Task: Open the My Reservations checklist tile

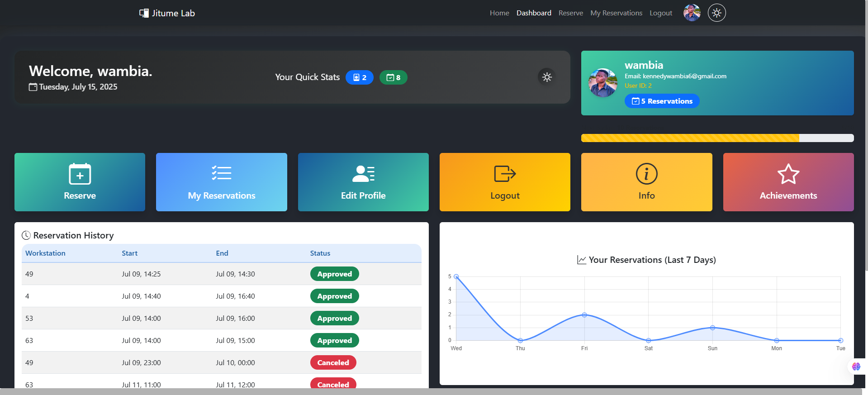Action: click(222, 182)
